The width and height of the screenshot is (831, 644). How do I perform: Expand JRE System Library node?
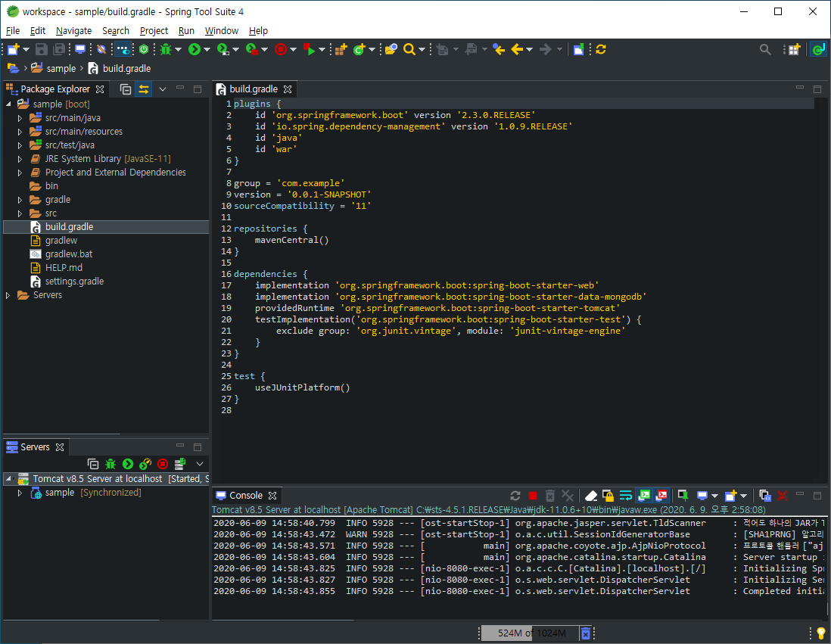(x=20, y=159)
